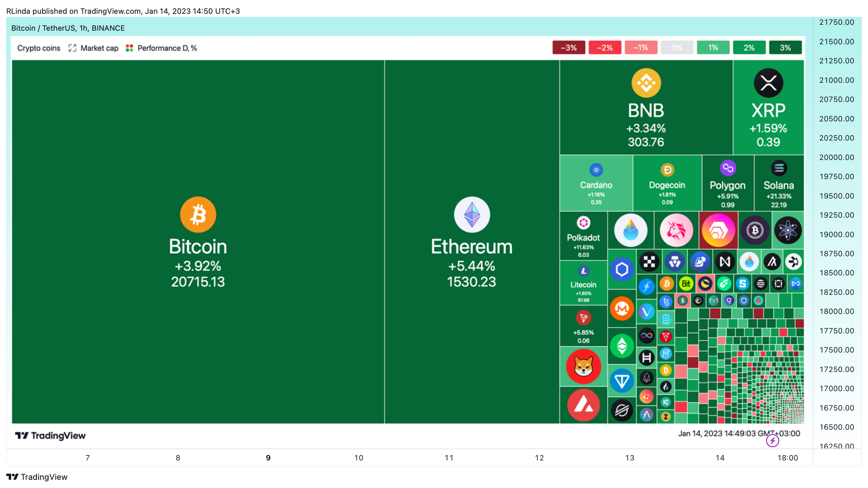This screenshot has height=488, width=868.
Task: Click the VeChain V icon
Action: [646, 312]
